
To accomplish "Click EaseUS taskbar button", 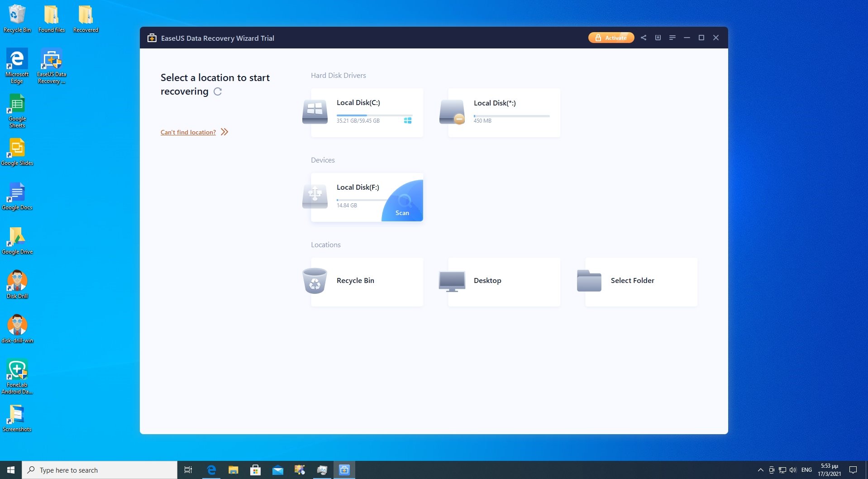I will [x=344, y=470].
